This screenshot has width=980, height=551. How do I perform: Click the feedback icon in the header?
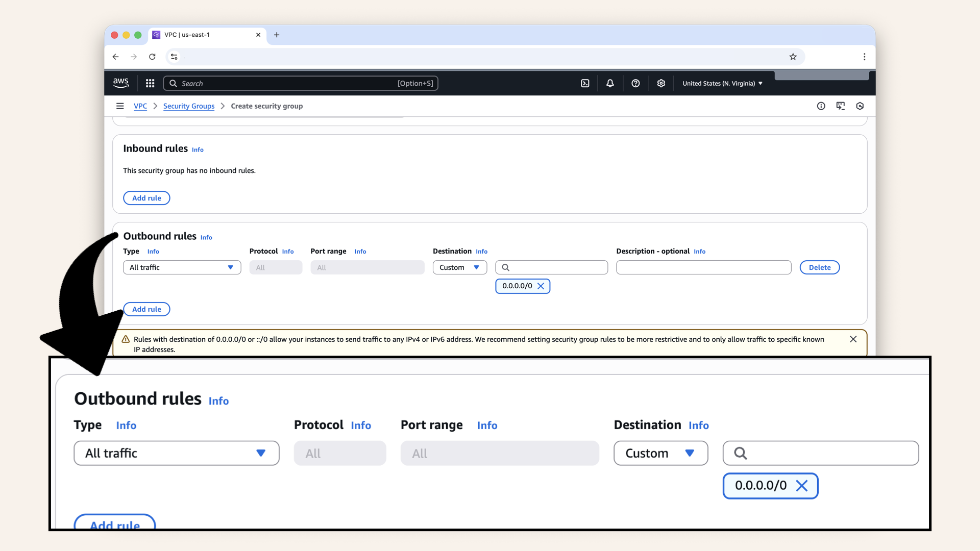coord(841,106)
